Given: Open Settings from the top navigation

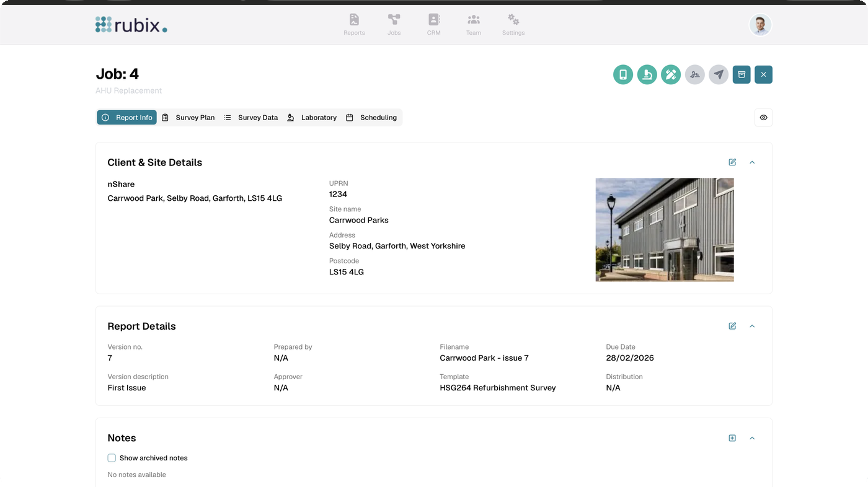Looking at the screenshot, I should (513, 25).
